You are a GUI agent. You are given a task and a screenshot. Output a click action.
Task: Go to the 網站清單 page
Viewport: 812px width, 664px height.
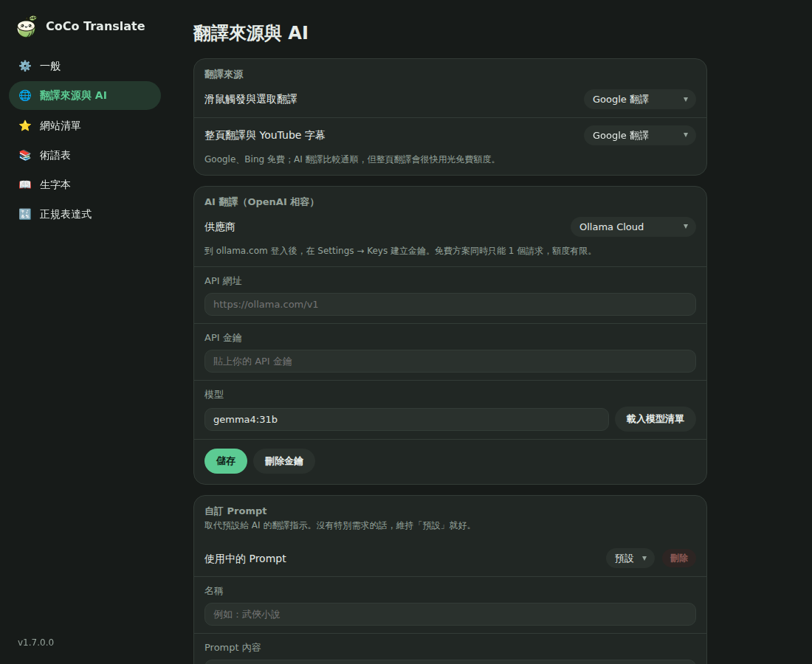tap(85, 125)
